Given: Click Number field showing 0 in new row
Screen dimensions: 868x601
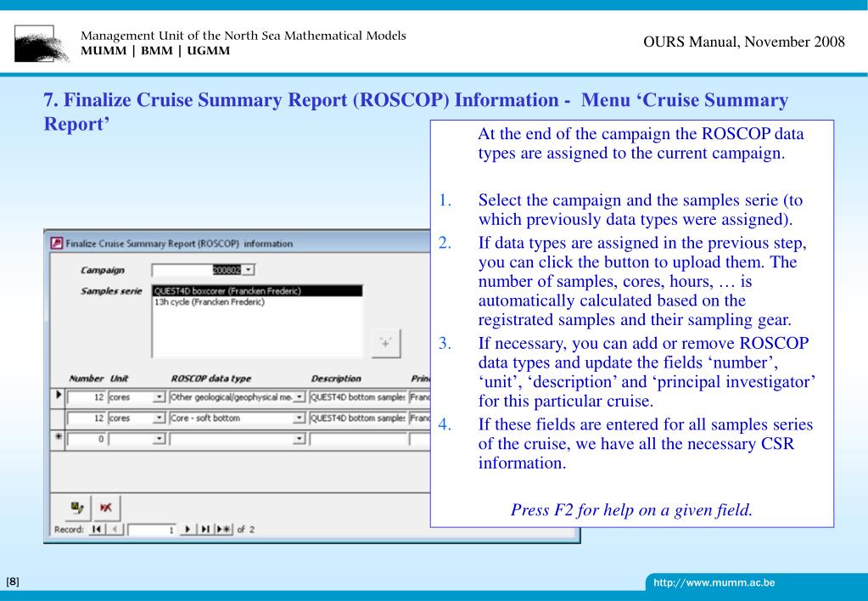Looking at the screenshot, I should click(x=87, y=439).
